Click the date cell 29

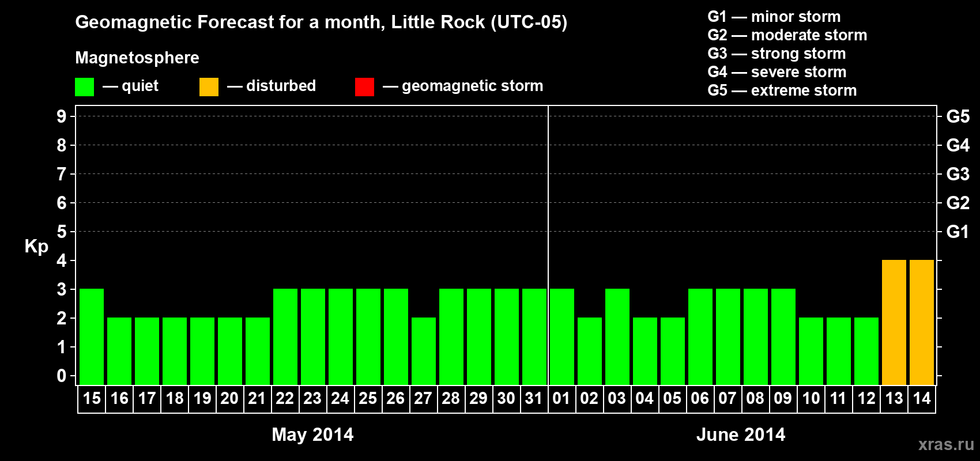click(479, 399)
